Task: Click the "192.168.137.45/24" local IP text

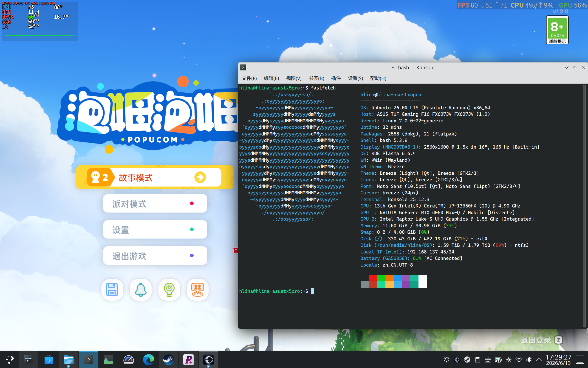Action: (x=431, y=252)
